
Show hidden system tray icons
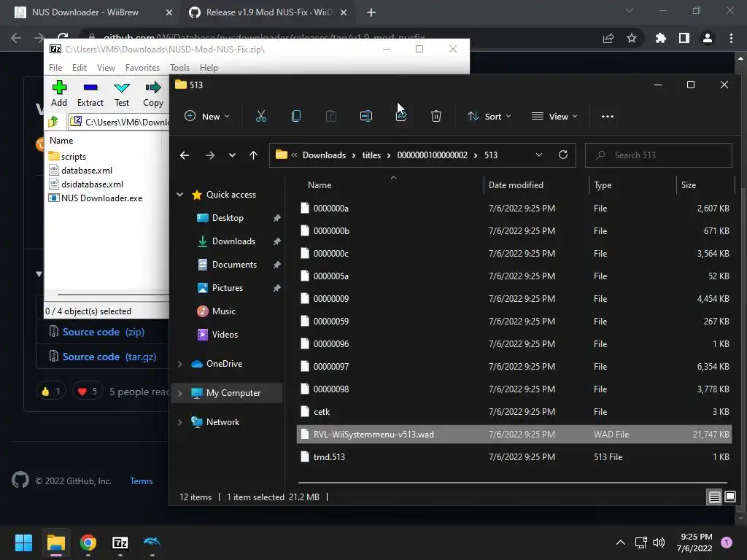(620, 542)
